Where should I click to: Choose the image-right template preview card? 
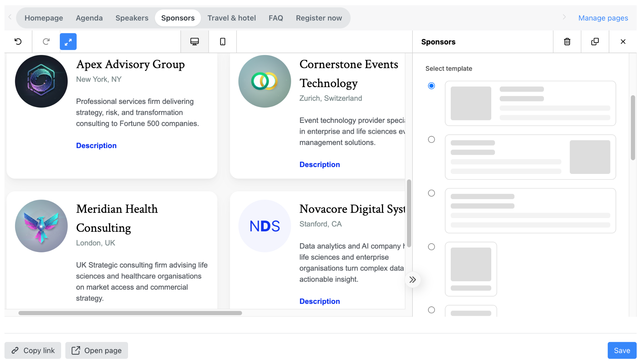pos(530,157)
